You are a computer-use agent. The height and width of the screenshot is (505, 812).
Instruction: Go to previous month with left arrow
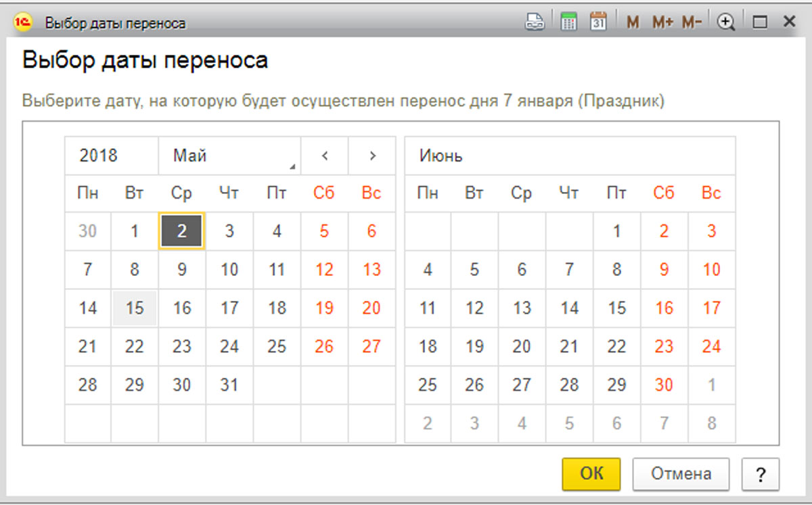[x=325, y=155]
